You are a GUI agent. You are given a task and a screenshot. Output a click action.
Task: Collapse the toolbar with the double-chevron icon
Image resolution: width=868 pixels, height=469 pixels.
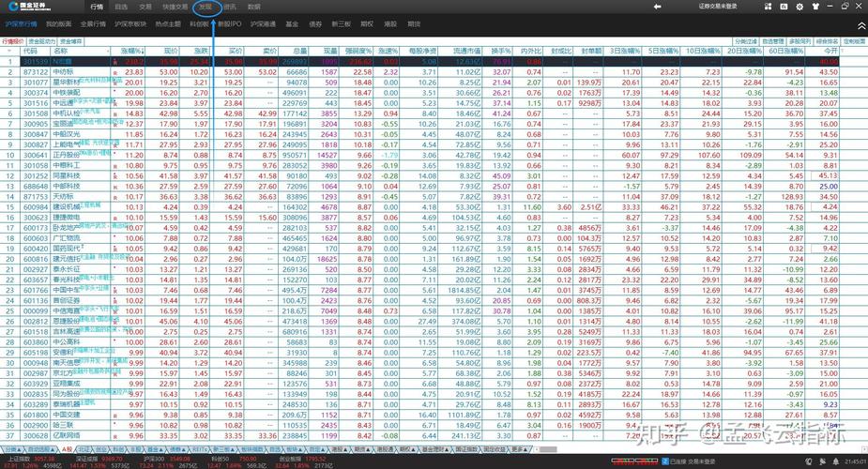[861, 25]
